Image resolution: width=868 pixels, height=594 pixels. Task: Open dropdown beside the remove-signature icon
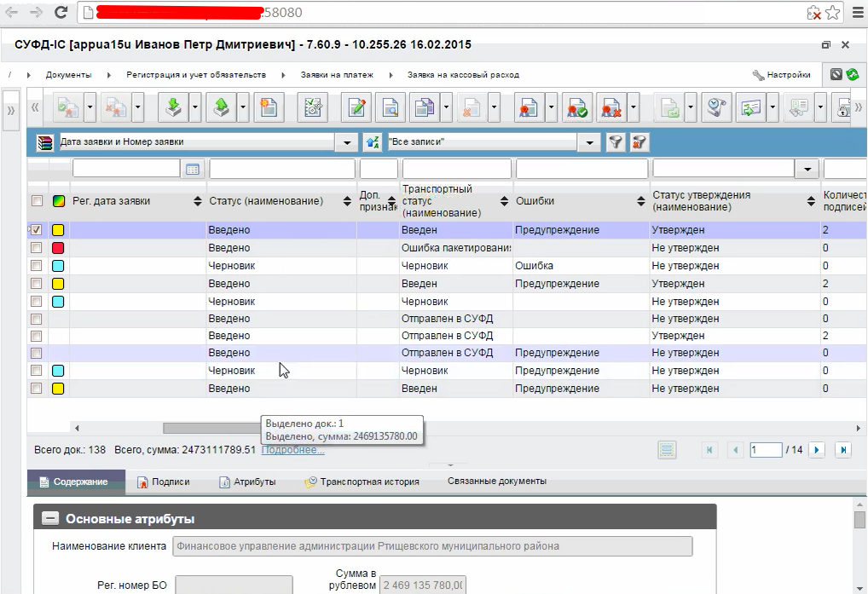point(632,107)
